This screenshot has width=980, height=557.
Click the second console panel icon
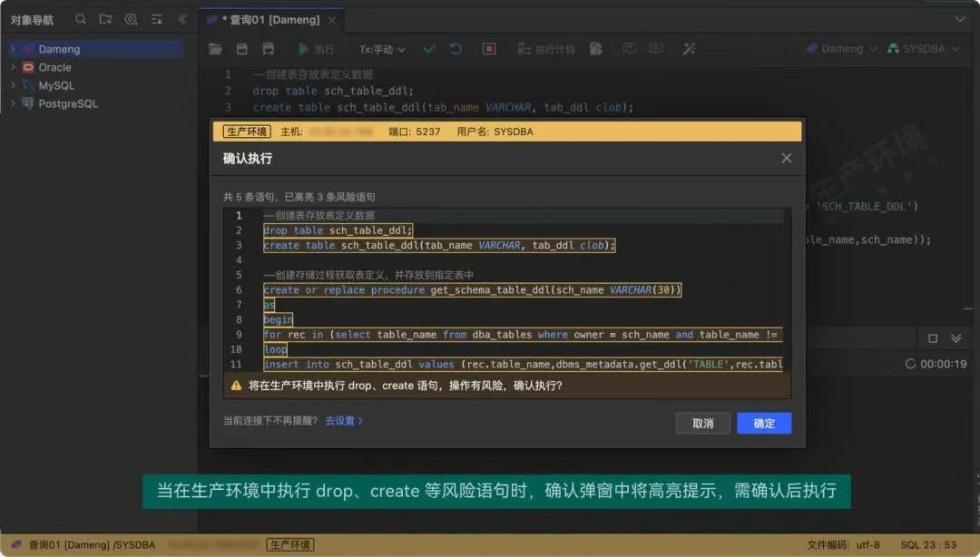(656, 49)
